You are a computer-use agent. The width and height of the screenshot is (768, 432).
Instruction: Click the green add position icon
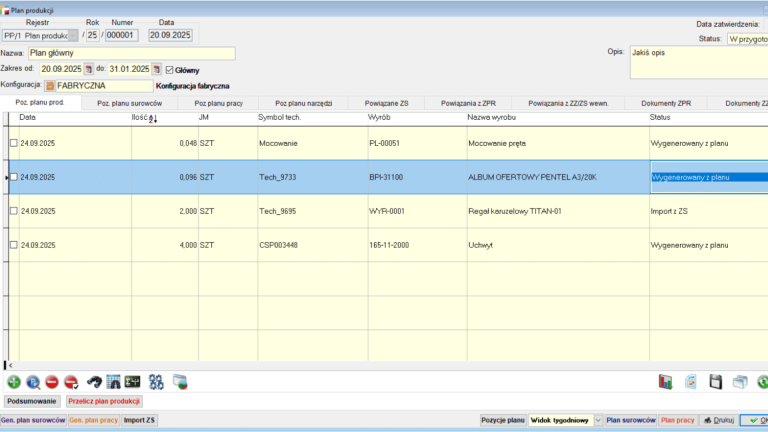coord(14,381)
